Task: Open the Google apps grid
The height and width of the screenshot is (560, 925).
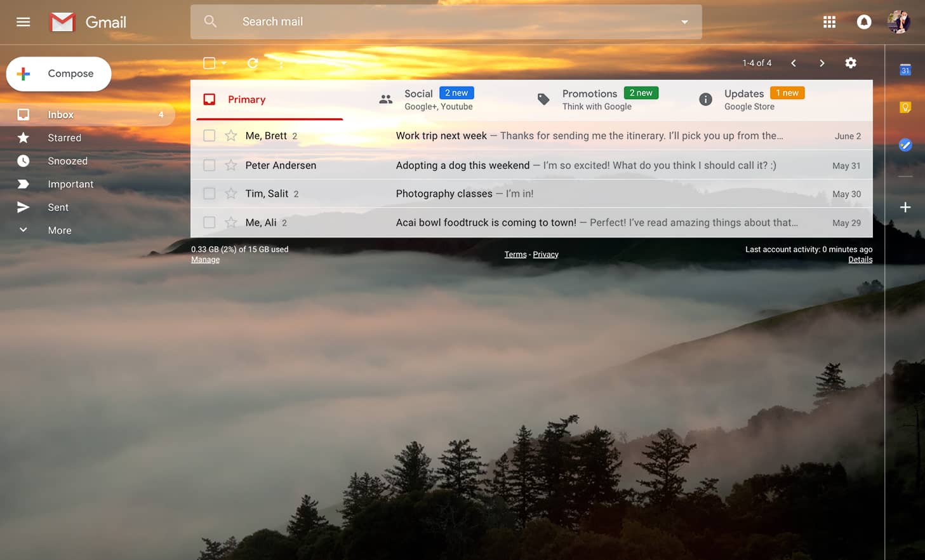Action: pyautogui.click(x=829, y=22)
